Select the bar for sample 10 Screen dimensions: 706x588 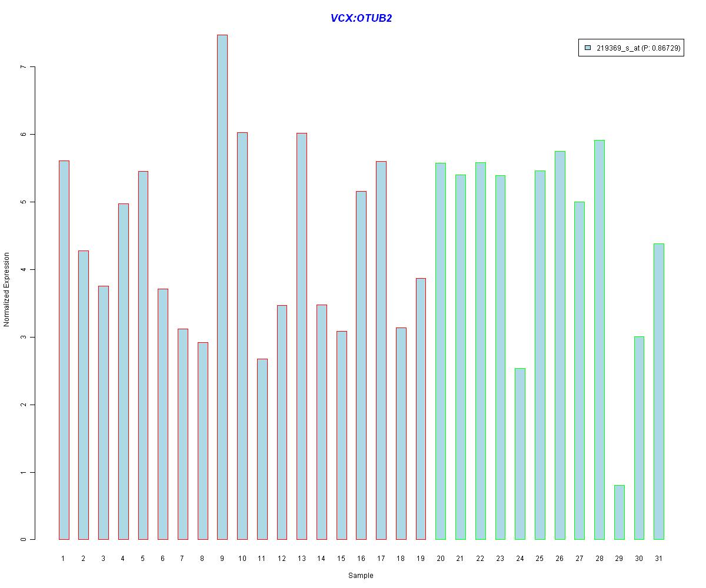pyautogui.click(x=242, y=336)
